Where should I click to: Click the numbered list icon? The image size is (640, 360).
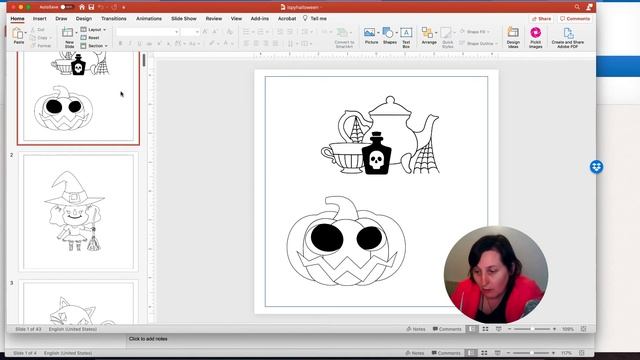tap(260, 32)
